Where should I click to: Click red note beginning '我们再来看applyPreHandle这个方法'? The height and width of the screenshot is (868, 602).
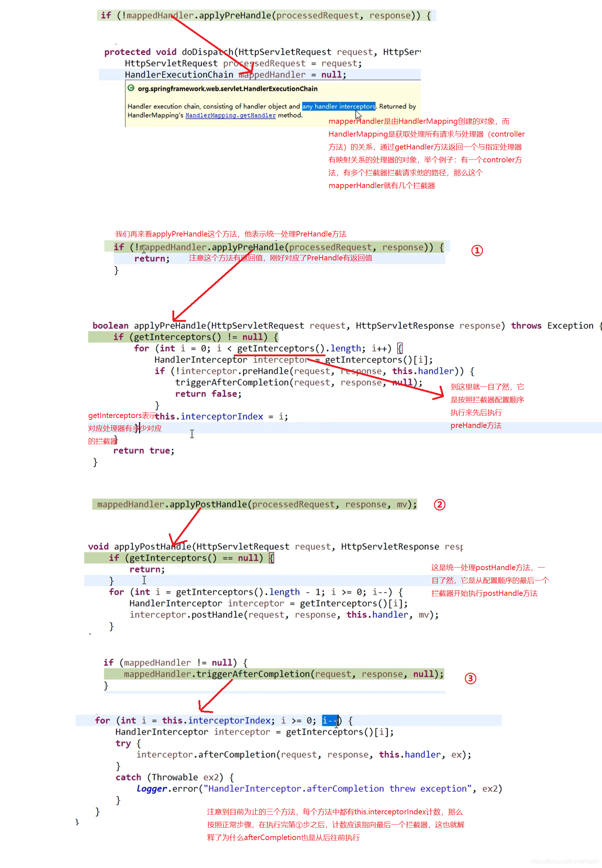coord(230,234)
